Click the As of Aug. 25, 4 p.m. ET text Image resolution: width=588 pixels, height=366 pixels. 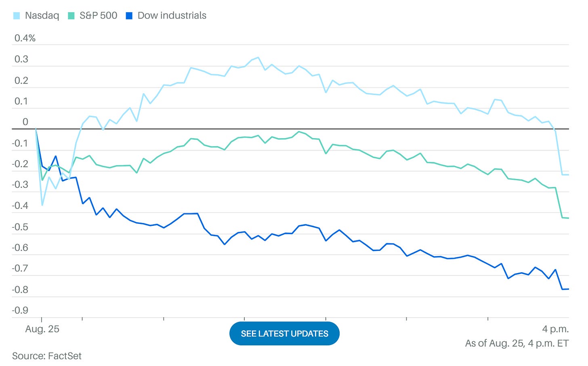(517, 344)
